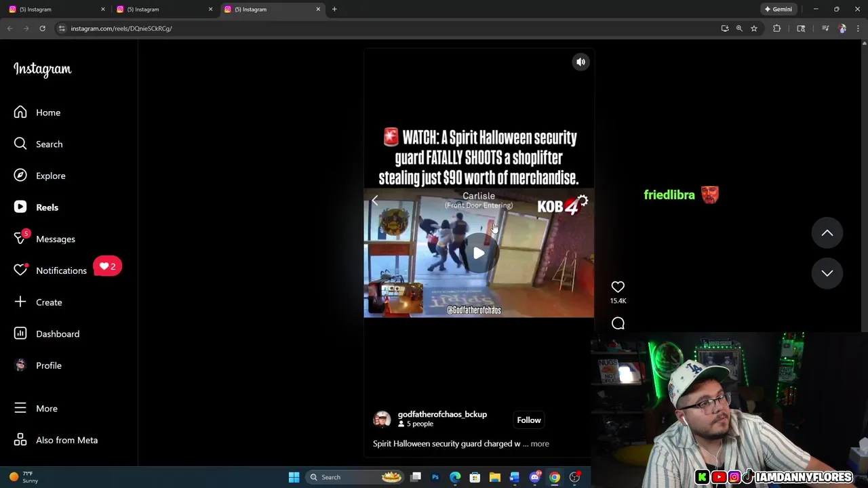This screenshot has height=488, width=868.
Task: Open Chrome three-dot menu
Action: coord(859,28)
